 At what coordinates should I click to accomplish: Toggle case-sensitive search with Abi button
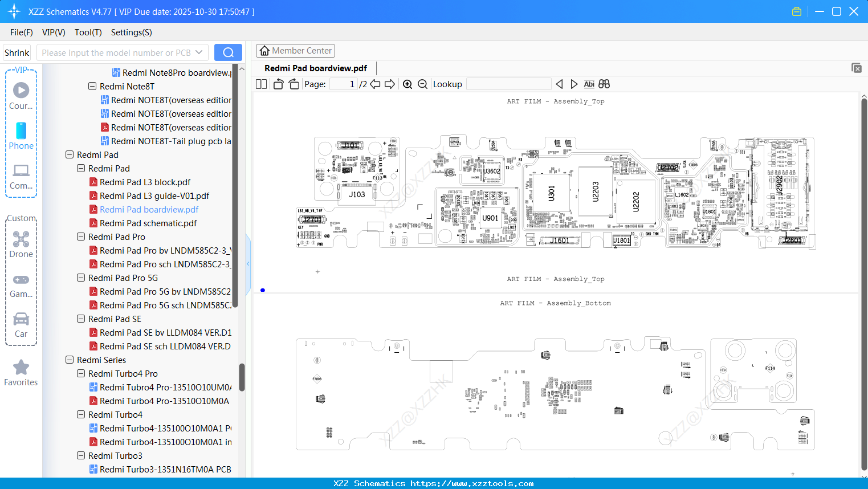click(589, 84)
